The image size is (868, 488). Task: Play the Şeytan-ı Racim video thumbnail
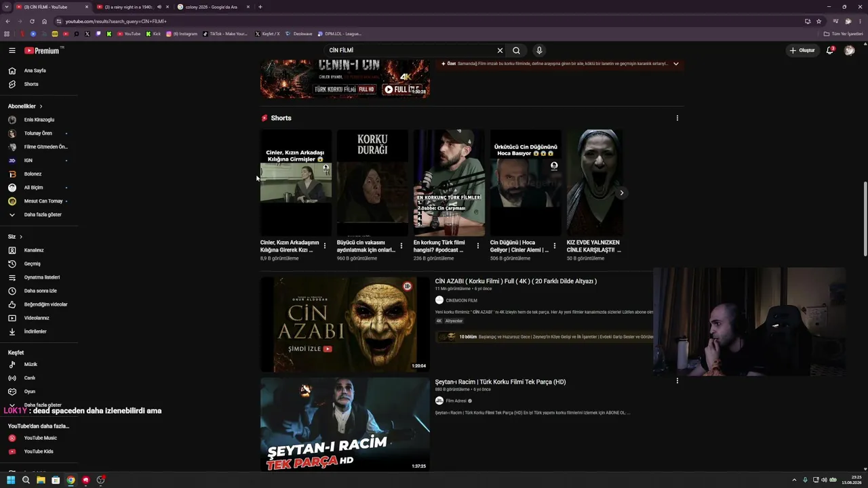click(x=345, y=424)
